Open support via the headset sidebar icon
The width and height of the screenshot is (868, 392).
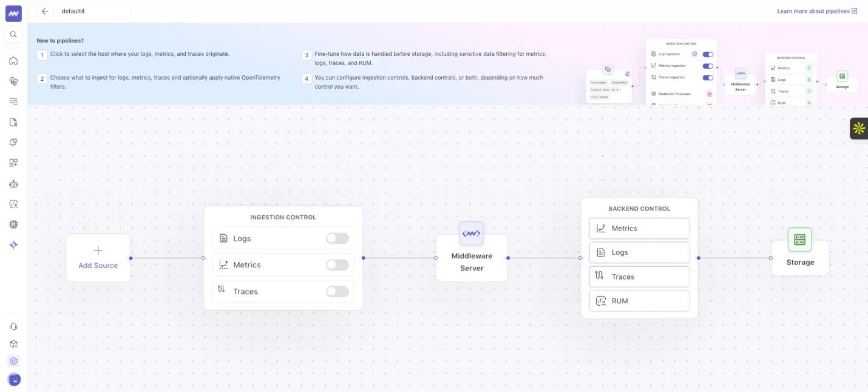[13, 326]
